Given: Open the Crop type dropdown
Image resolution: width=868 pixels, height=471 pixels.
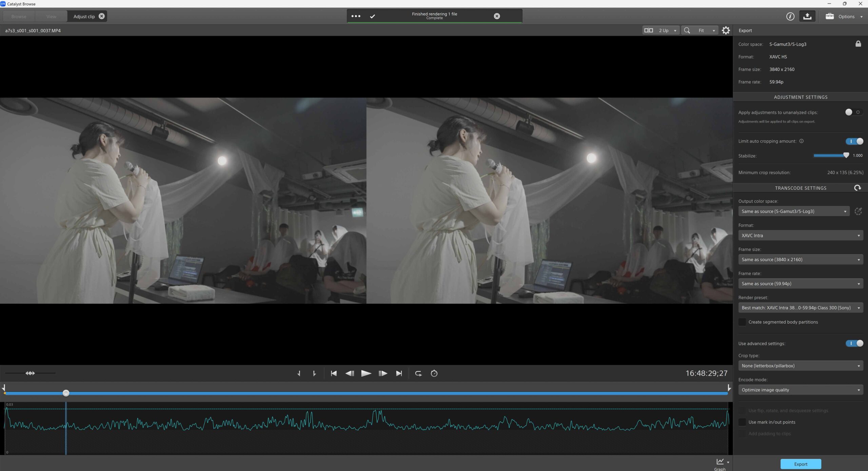Looking at the screenshot, I should coord(801,366).
